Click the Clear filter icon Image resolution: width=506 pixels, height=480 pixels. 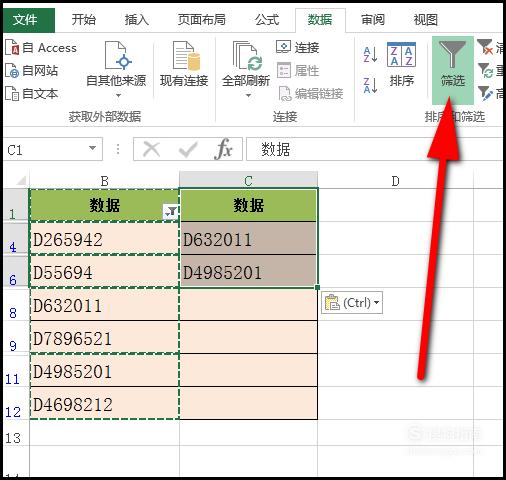pyautogui.click(x=485, y=47)
